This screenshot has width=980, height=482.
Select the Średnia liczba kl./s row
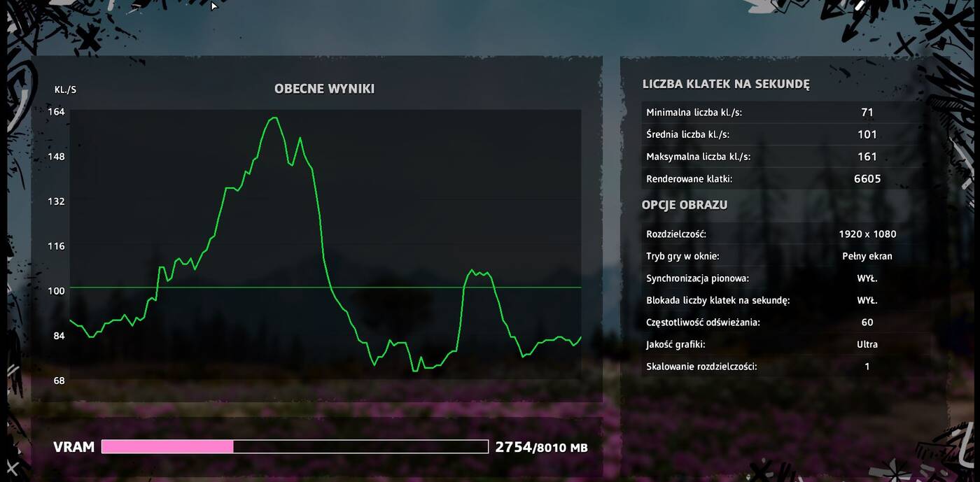click(781, 134)
